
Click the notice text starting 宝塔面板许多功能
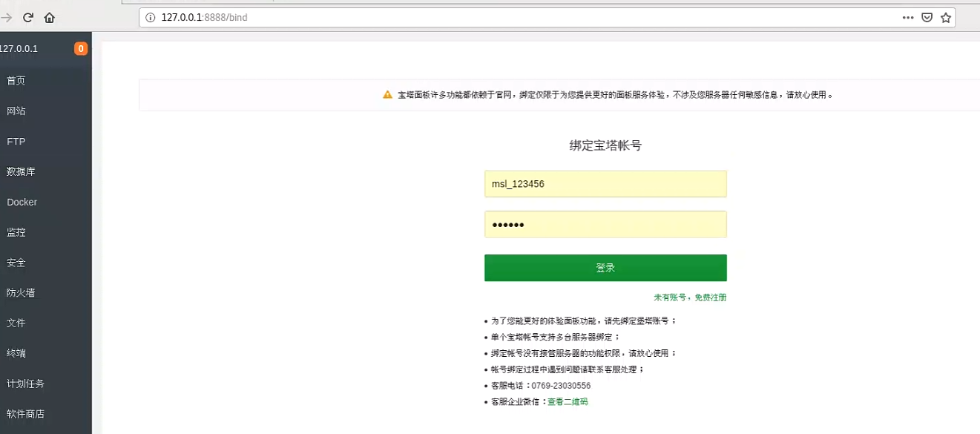tap(615, 95)
